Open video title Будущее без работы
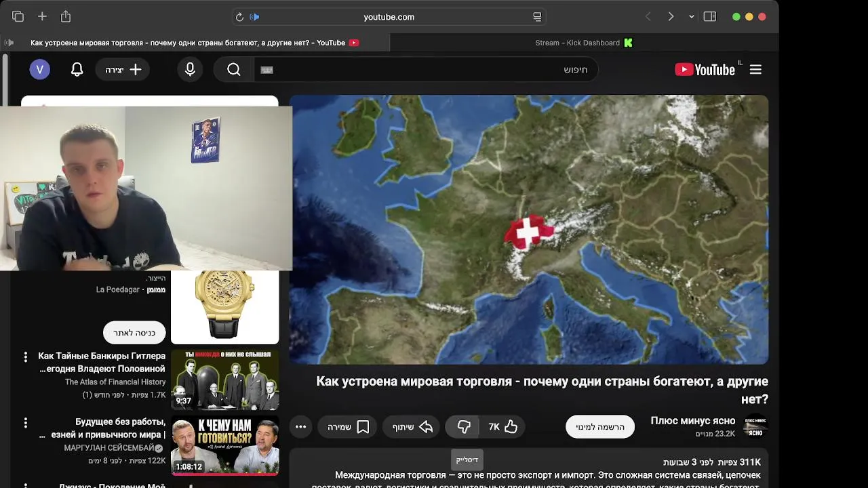Screen dimensions: 868x488 pos(102,428)
